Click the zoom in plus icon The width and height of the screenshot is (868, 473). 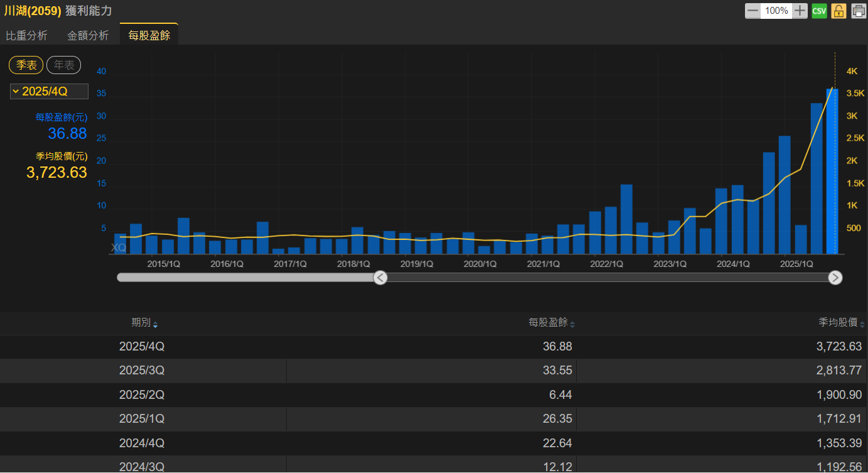pos(800,11)
